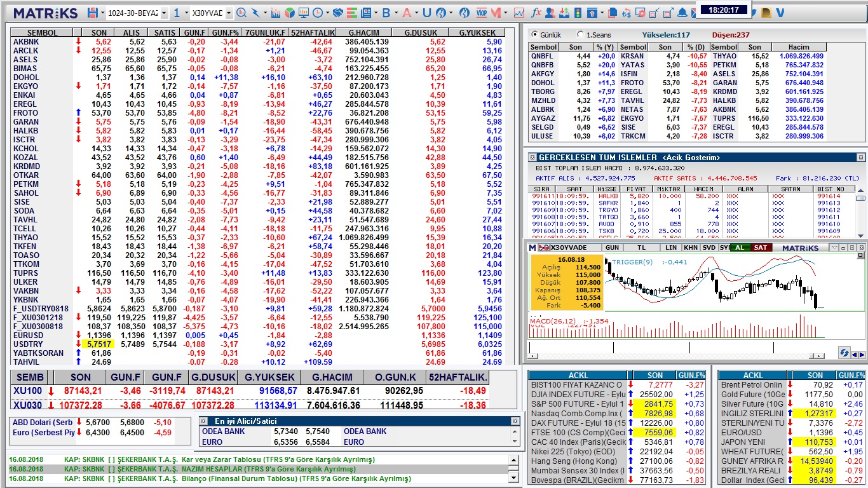Click the t$ currency exchange icon
This screenshot has height=488, width=868.
(x=627, y=13)
